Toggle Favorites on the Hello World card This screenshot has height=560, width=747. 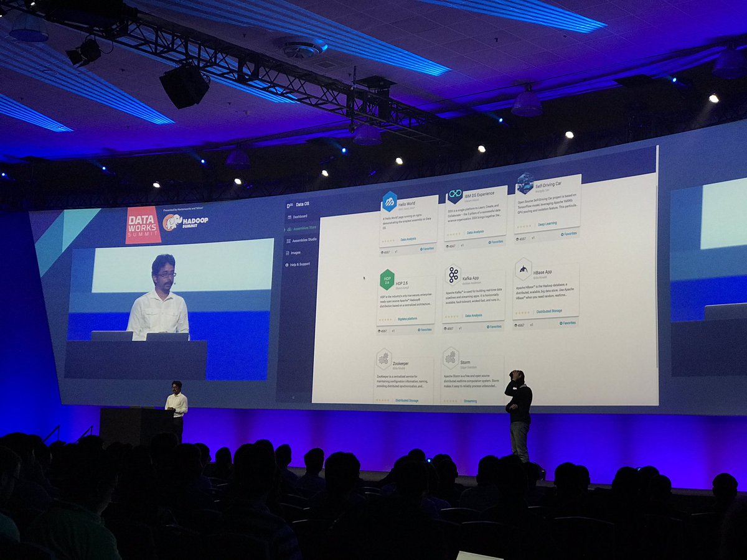427,248
